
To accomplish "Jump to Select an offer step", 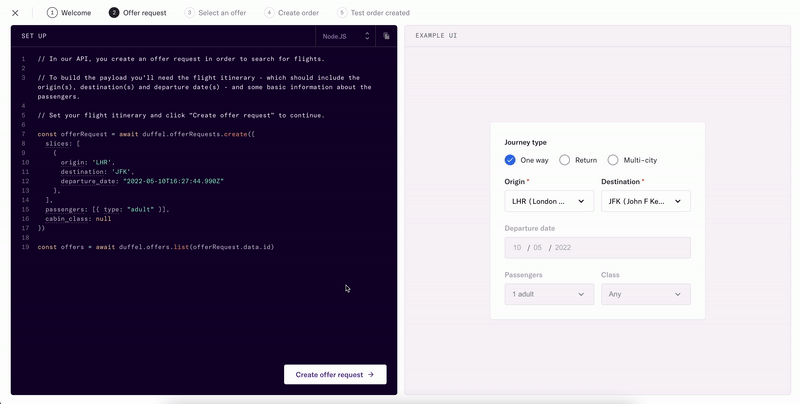I will (215, 13).
